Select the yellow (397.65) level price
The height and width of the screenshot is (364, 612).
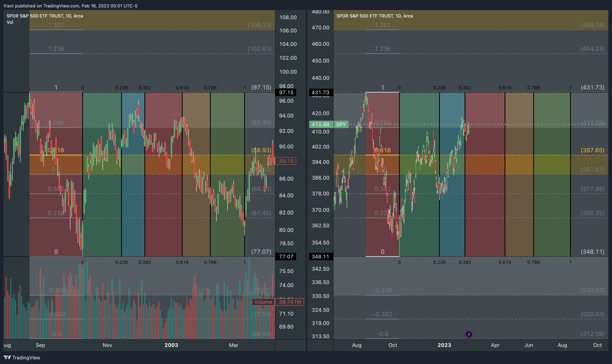(592, 150)
